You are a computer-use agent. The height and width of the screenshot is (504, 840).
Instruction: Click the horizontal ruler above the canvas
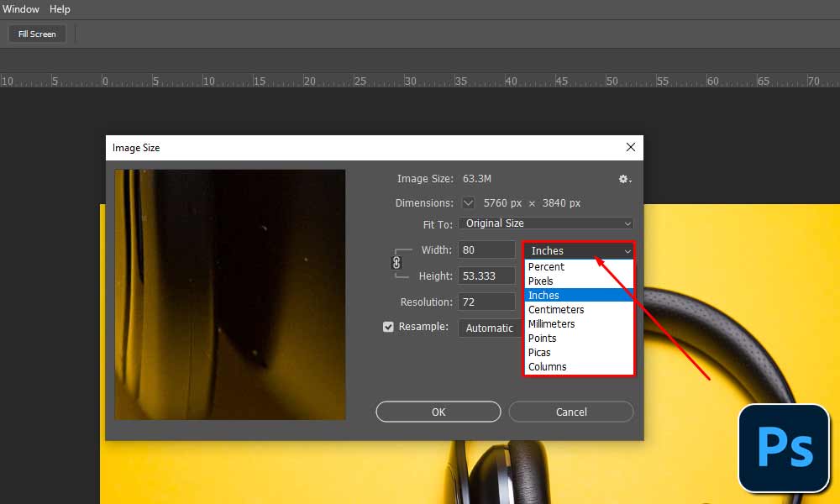tap(420, 81)
